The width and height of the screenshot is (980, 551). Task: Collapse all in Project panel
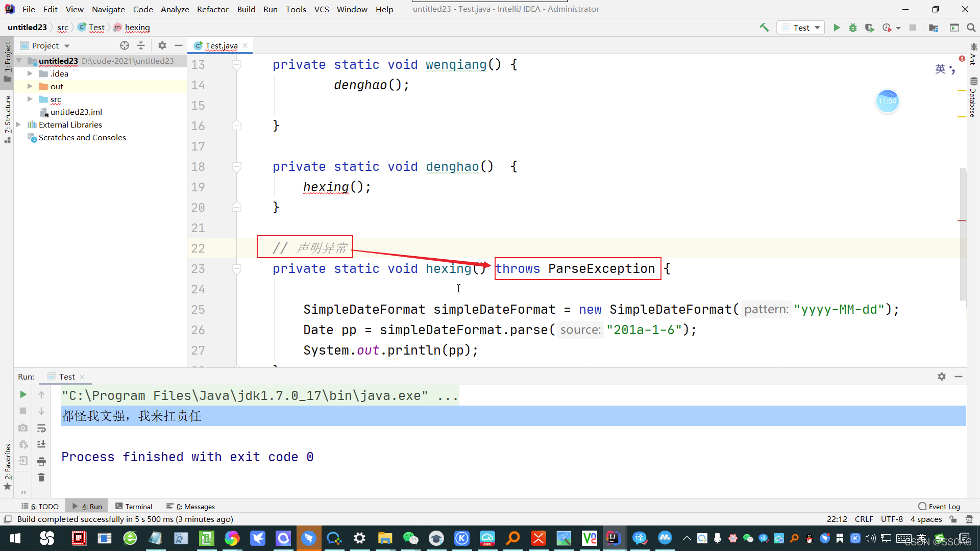[x=141, y=45]
